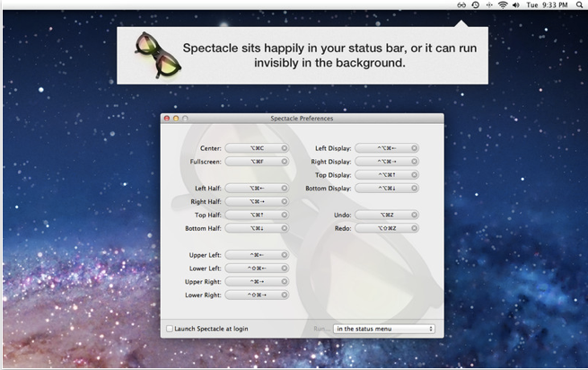Edit the Top Half shortcut field

point(257,215)
